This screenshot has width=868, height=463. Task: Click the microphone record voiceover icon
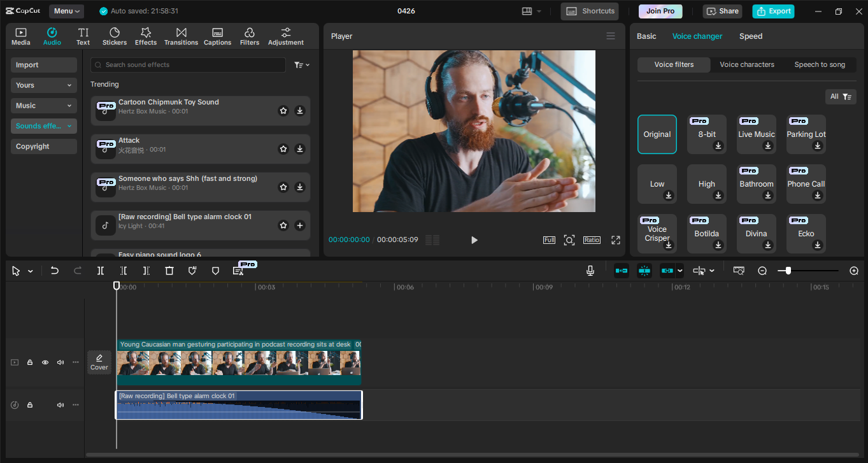pos(590,271)
